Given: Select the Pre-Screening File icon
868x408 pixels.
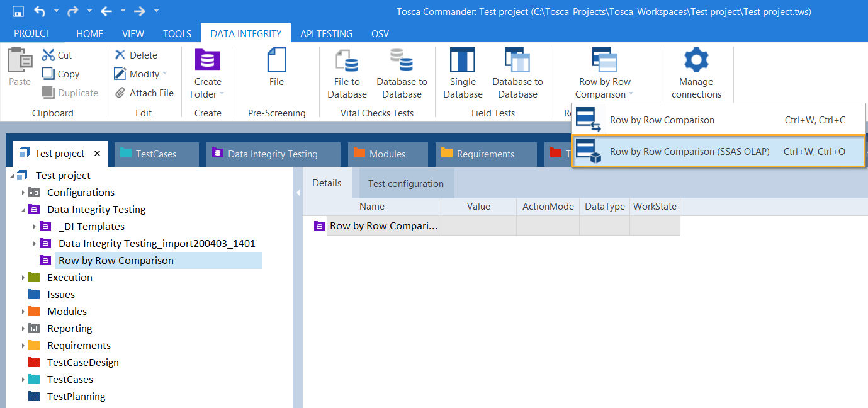Looking at the screenshot, I should coord(276,60).
